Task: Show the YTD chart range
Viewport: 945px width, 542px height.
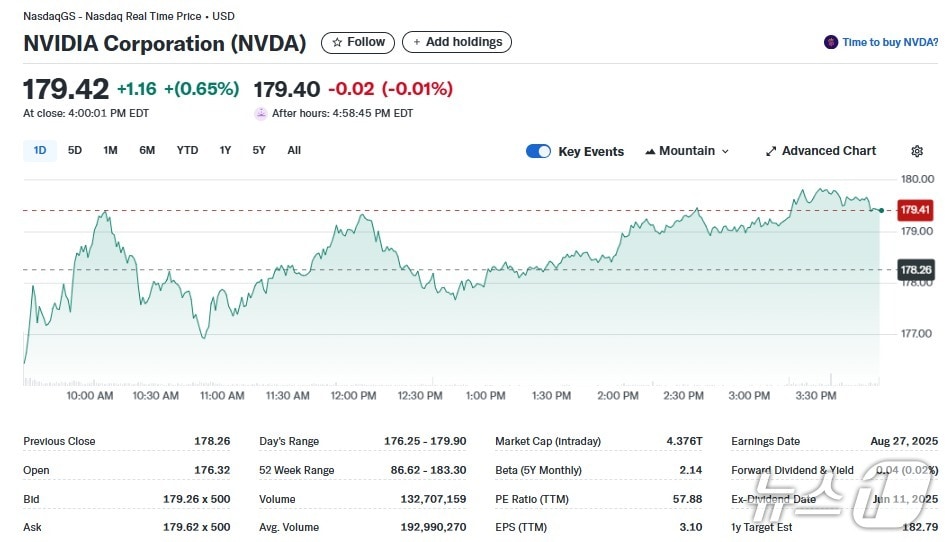Action: click(187, 150)
